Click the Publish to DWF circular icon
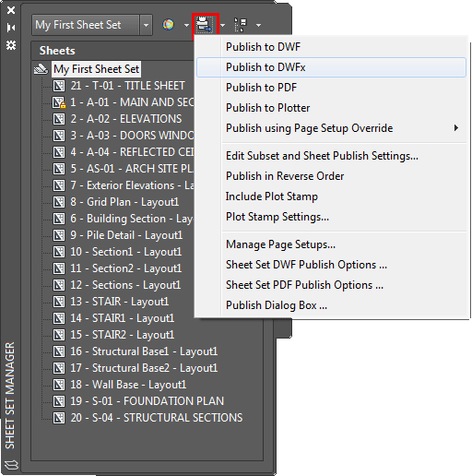Image resolution: width=472 pixels, height=476 pixels. click(168, 25)
